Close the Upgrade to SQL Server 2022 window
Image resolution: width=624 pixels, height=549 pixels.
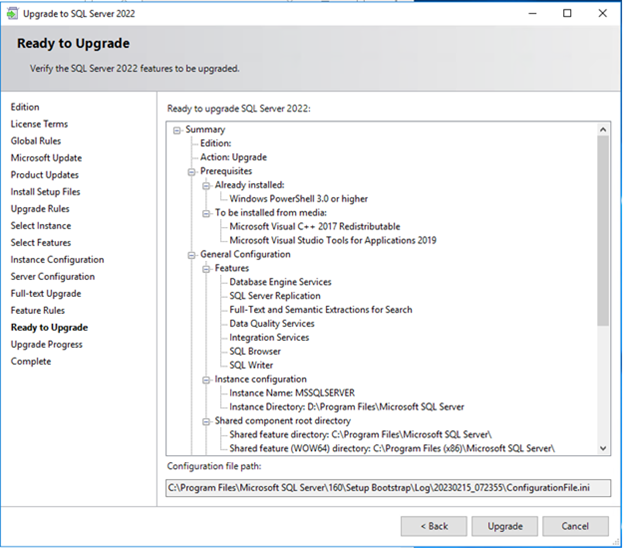point(603,14)
